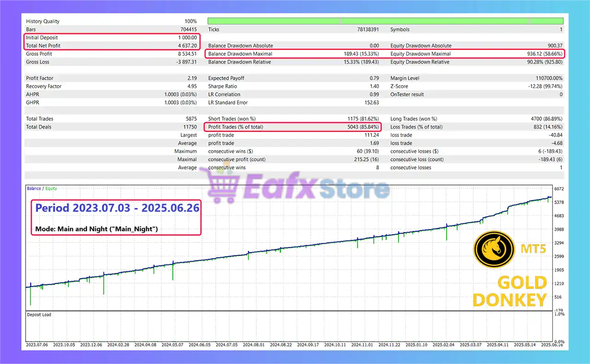
Task: Click the Total Deals value 11750
Action: [x=189, y=127]
